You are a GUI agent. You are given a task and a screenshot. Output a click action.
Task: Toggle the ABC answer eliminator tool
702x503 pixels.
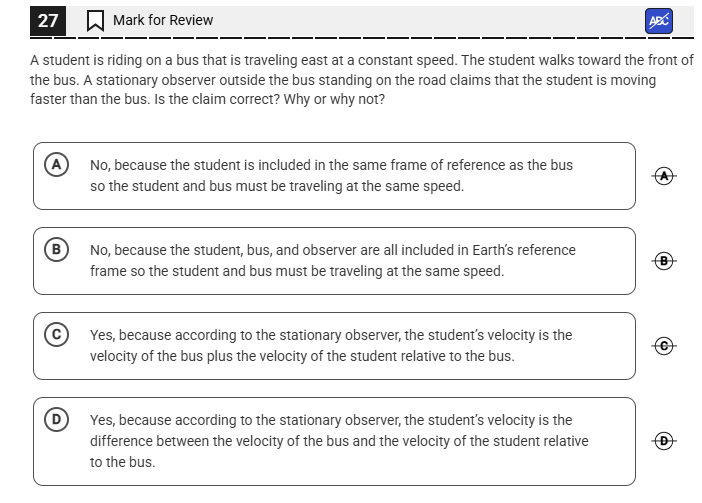pos(659,20)
